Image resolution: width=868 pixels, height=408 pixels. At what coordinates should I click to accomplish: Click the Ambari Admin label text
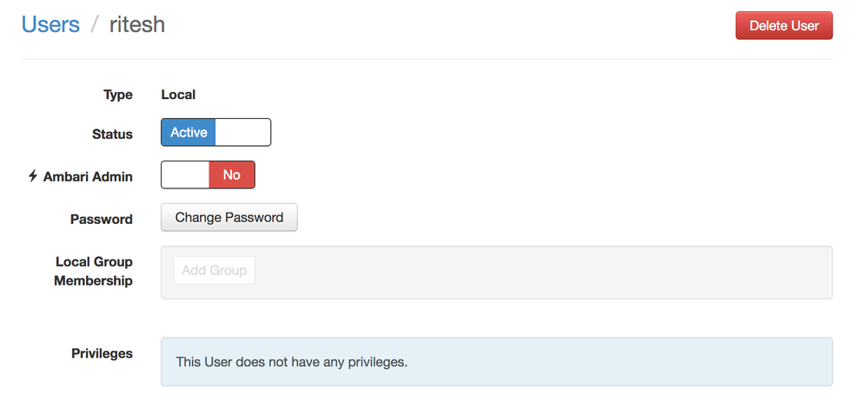coord(88,176)
